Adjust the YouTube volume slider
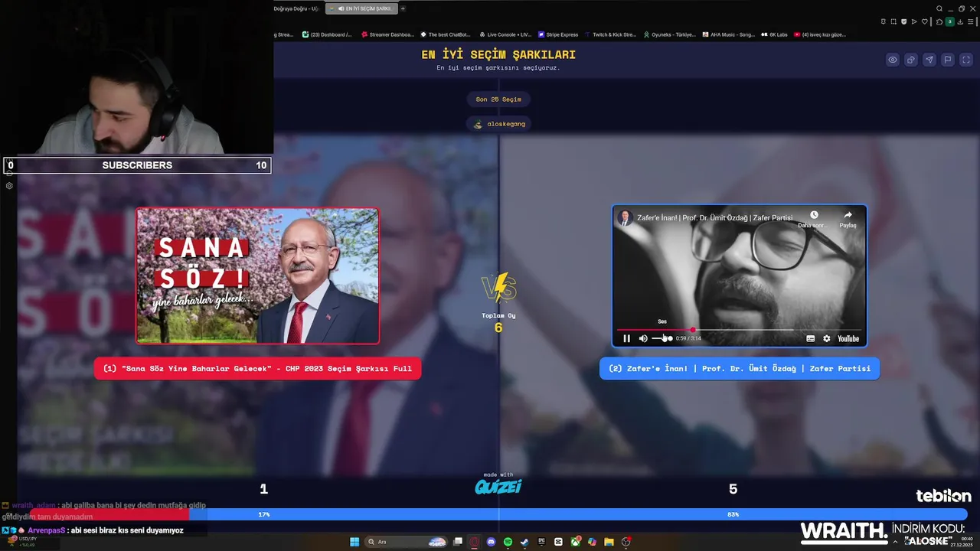The image size is (980, 551). coord(661,338)
